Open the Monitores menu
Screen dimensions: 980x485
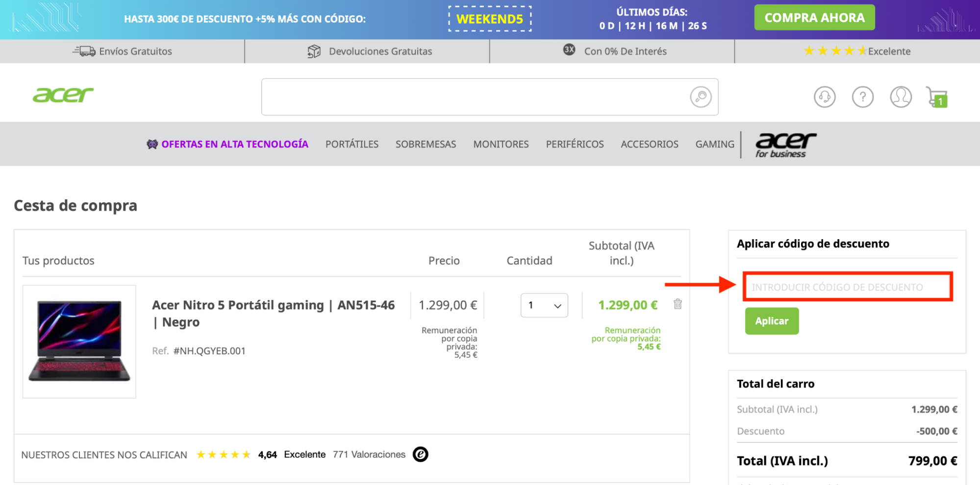tap(501, 144)
